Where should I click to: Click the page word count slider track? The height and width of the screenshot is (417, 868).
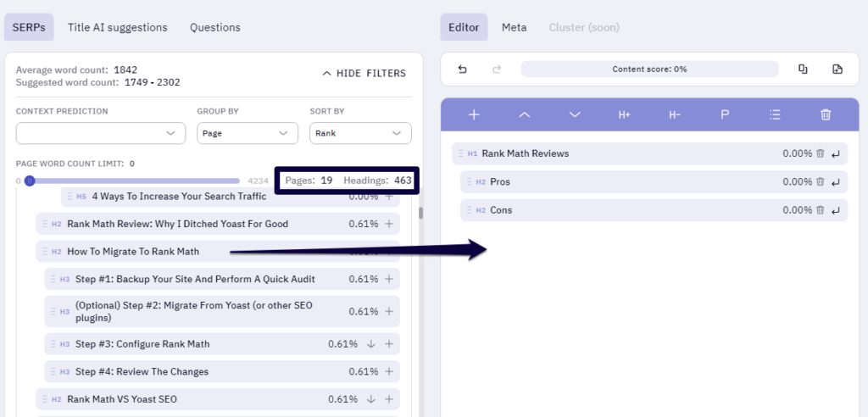tap(135, 181)
